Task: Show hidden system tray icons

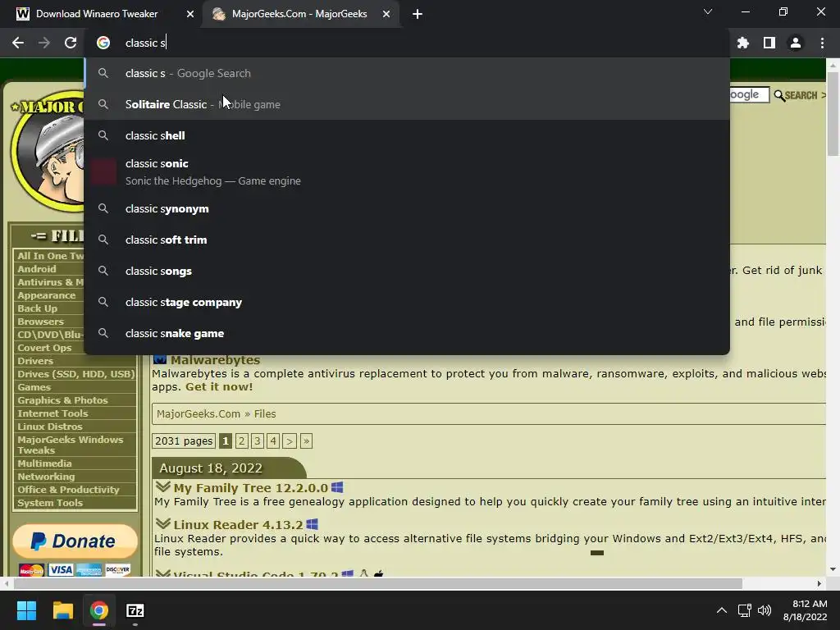Action: 722,610
